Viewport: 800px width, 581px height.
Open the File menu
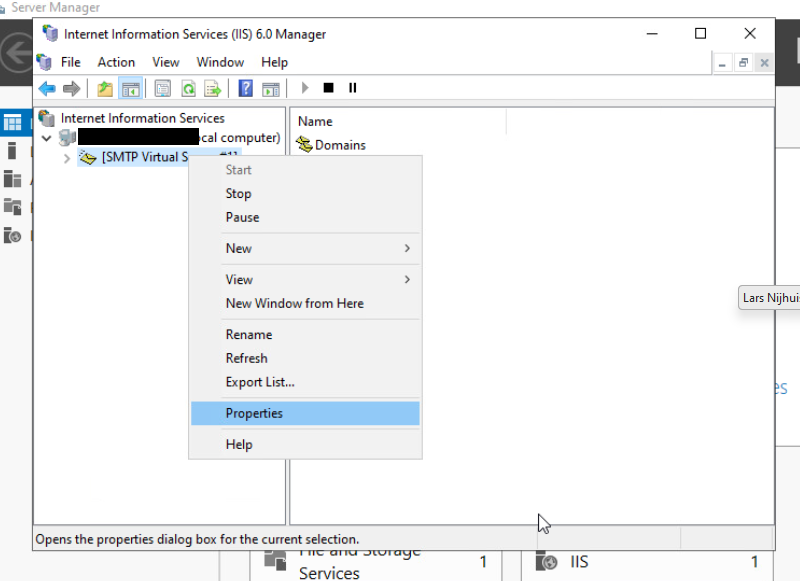coord(70,62)
